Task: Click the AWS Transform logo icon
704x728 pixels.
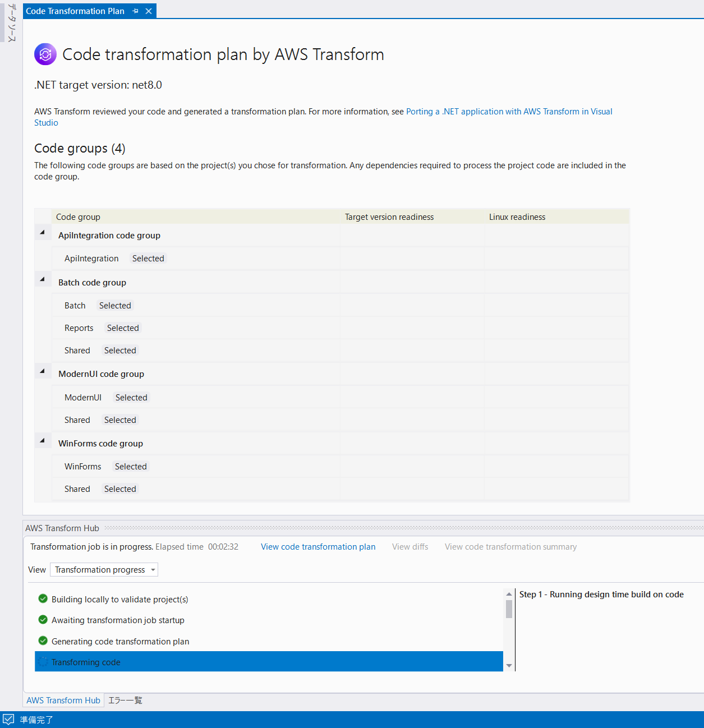Action: pos(45,54)
